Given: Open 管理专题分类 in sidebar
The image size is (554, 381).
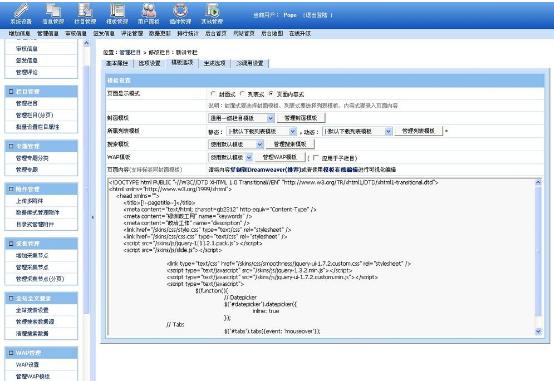Looking at the screenshot, I should point(32,158).
